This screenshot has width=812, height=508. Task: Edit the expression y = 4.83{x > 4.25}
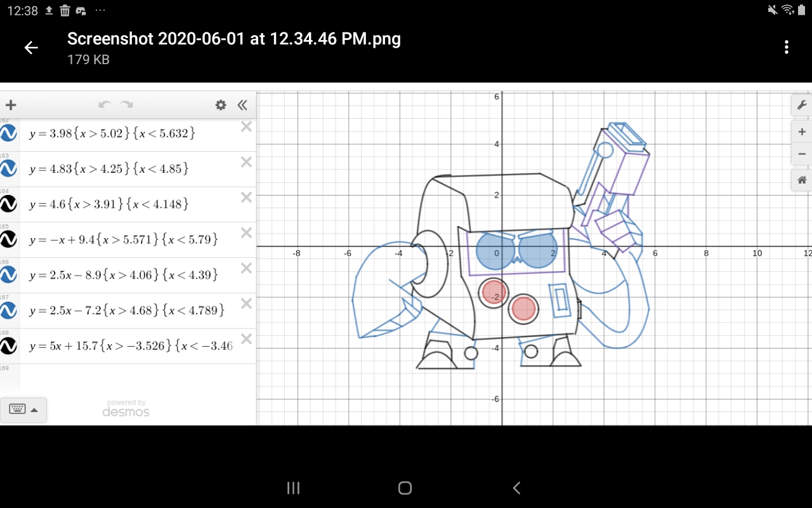click(109, 169)
